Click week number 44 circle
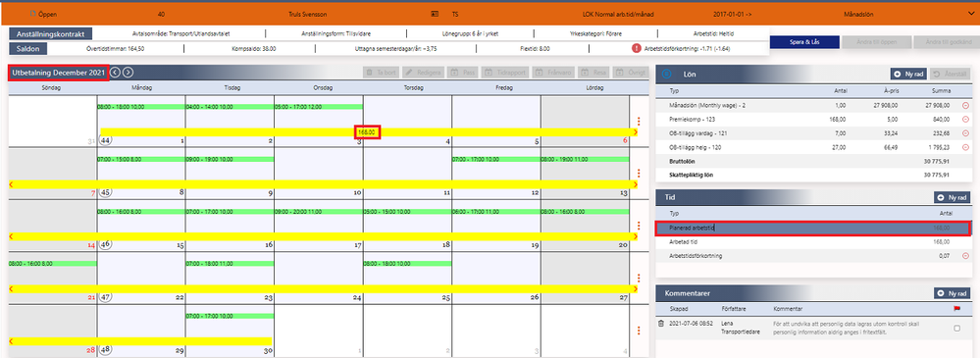This screenshot has width=980, height=358. point(105,140)
